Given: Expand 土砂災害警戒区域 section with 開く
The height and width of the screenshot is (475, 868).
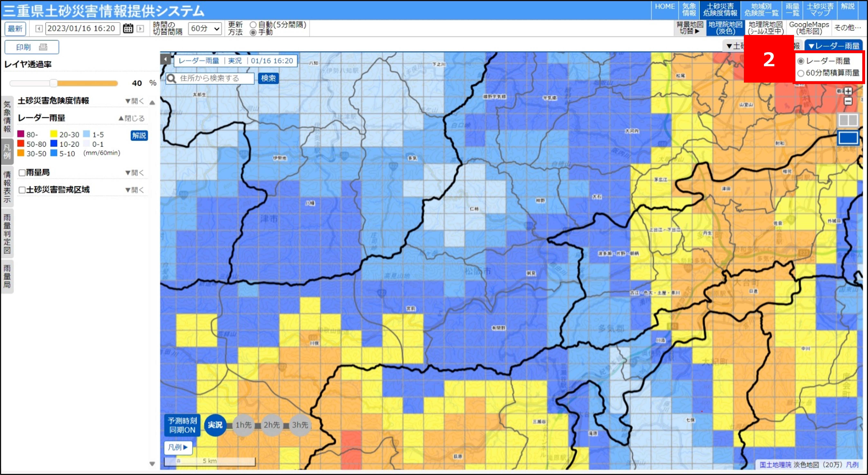Looking at the screenshot, I should (x=135, y=190).
